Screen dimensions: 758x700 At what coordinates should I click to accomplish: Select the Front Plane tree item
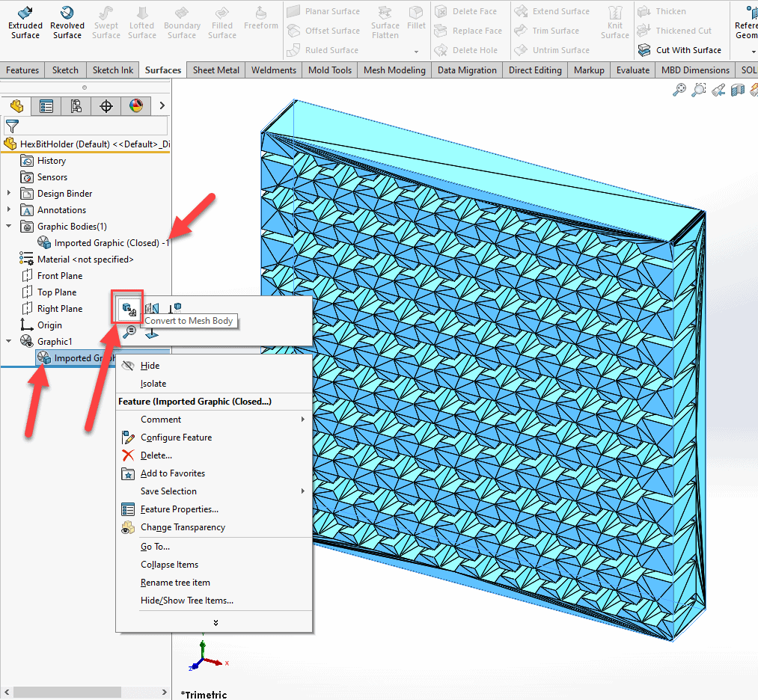point(52,276)
